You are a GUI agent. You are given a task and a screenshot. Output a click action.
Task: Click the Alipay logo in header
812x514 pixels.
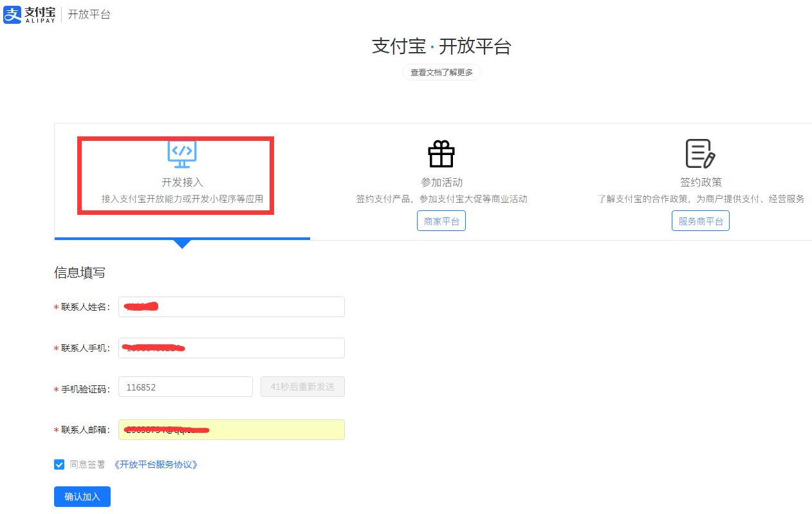click(x=29, y=14)
